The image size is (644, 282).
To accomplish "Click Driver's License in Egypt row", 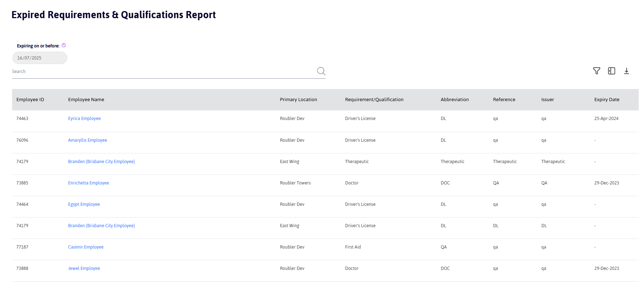I will (x=360, y=204).
